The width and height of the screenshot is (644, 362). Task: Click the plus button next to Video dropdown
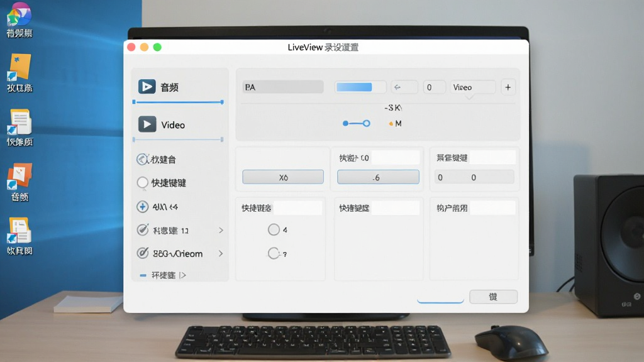pyautogui.click(x=508, y=87)
